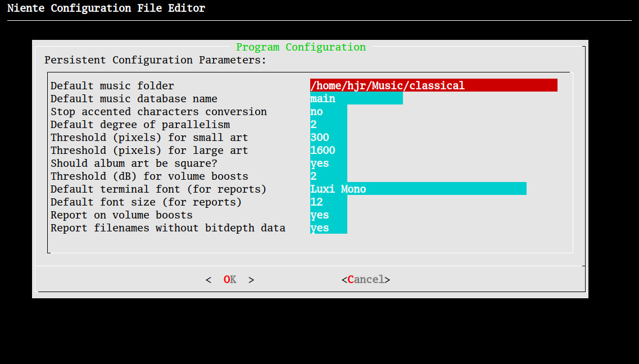This screenshot has width=639, height=364.
Task: Select the square album art 'yes' field
Action: [328, 163]
